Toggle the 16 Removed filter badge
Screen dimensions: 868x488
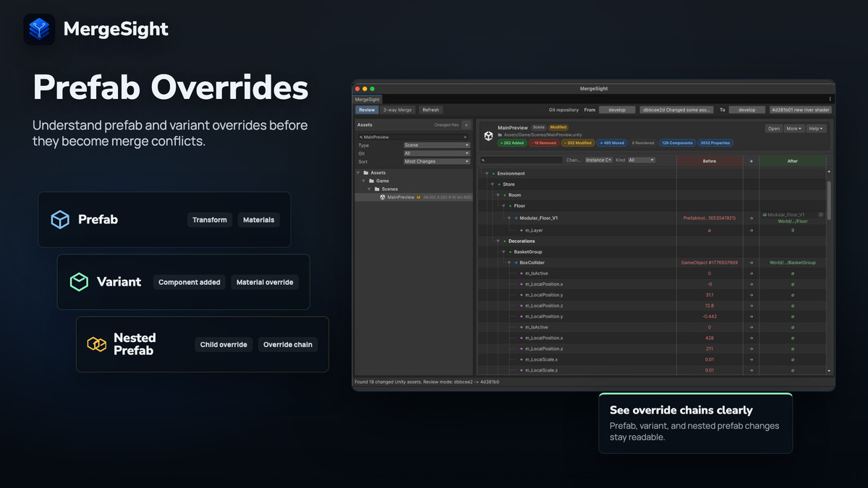[x=544, y=143]
